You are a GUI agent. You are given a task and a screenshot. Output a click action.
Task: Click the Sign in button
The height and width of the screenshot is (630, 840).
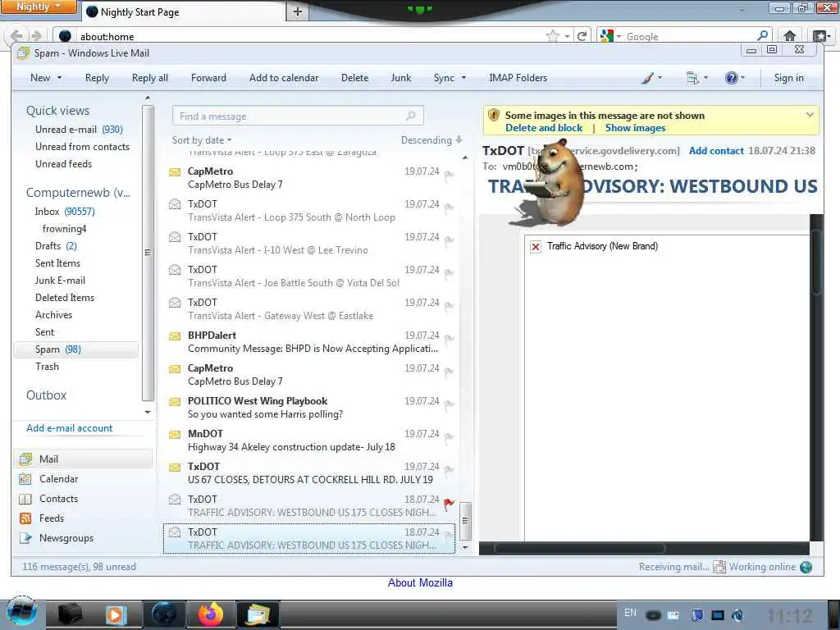(x=788, y=78)
